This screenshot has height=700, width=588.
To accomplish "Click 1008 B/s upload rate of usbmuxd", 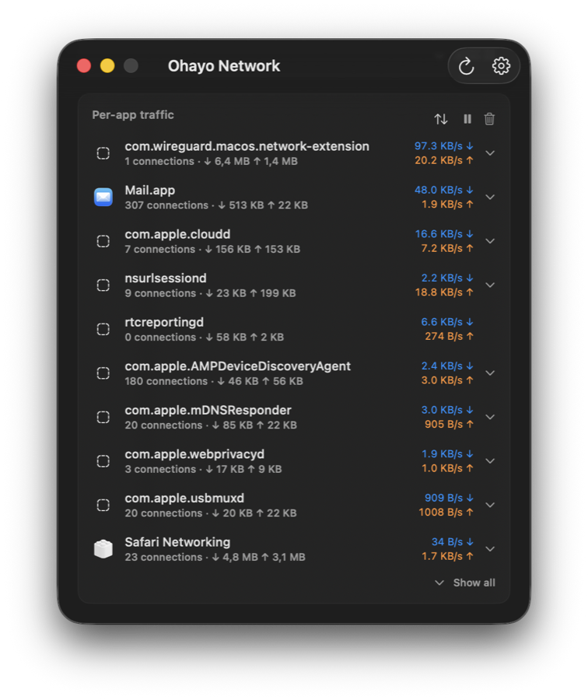I will [x=446, y=512].
